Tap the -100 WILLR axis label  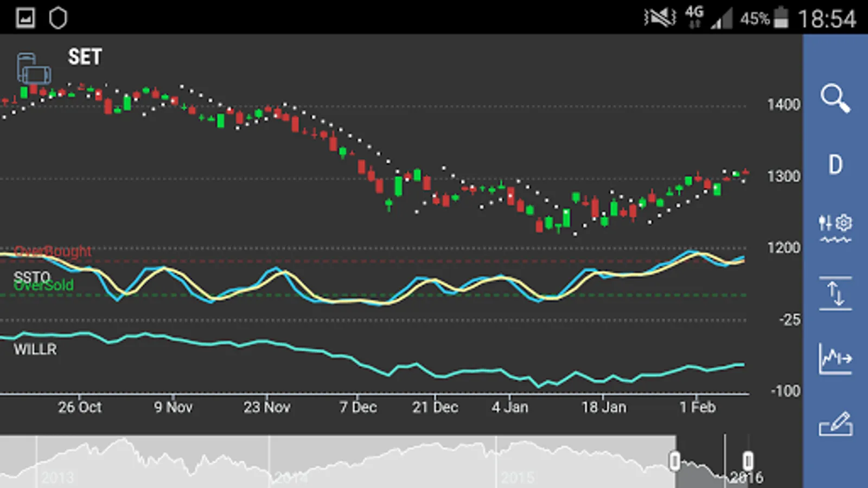pos(786,391)
